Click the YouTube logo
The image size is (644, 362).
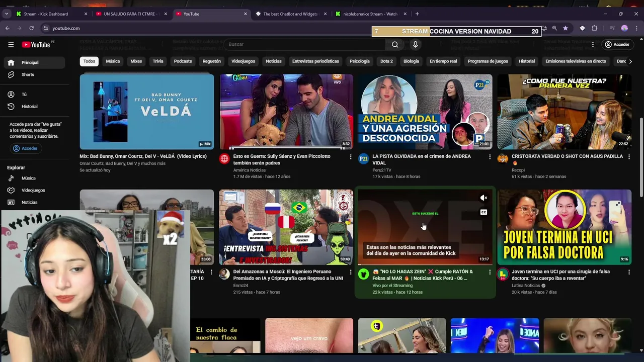pos(37,45)
